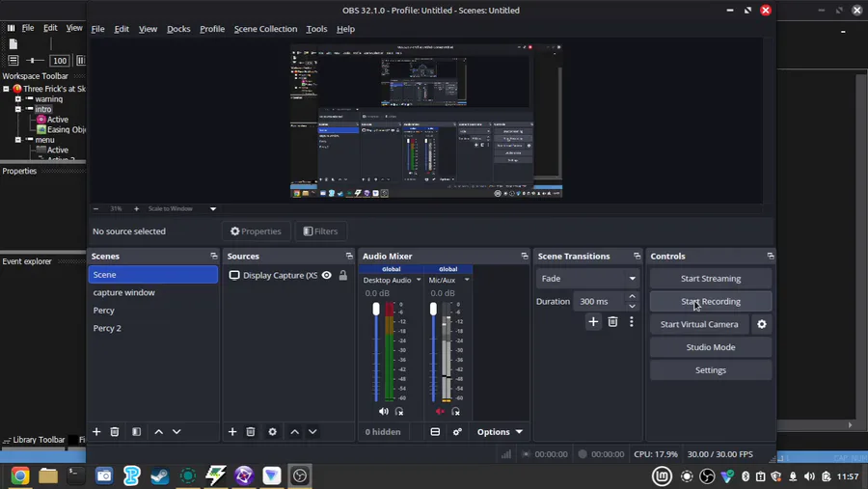
Task: Click transition Duration 300 ms field
Action: pyautogui.click(x=600, y=301)
